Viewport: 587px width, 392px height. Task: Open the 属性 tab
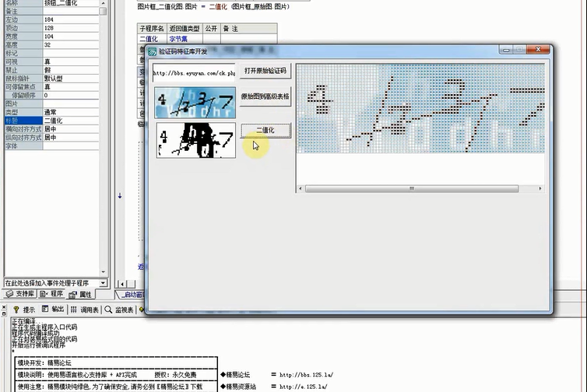pyautogui.click(x=81, y=294)
